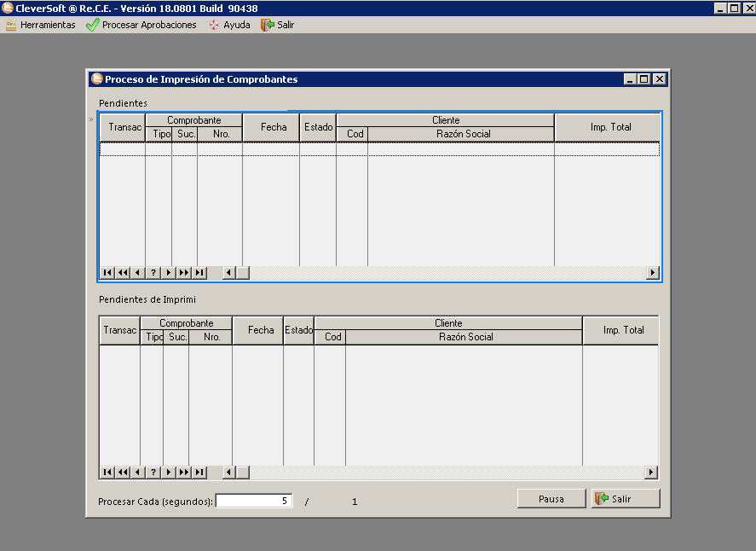The image size is (756, 551).
Task: Go to previous record in Pendientes grid
Action: coord(138,273)
